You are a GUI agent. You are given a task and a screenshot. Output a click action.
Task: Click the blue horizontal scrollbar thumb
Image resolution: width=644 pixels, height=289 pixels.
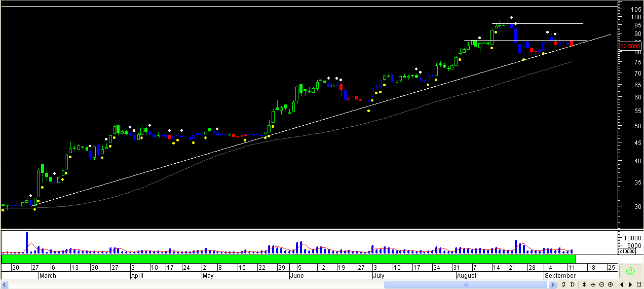click(x=466, y=284)
